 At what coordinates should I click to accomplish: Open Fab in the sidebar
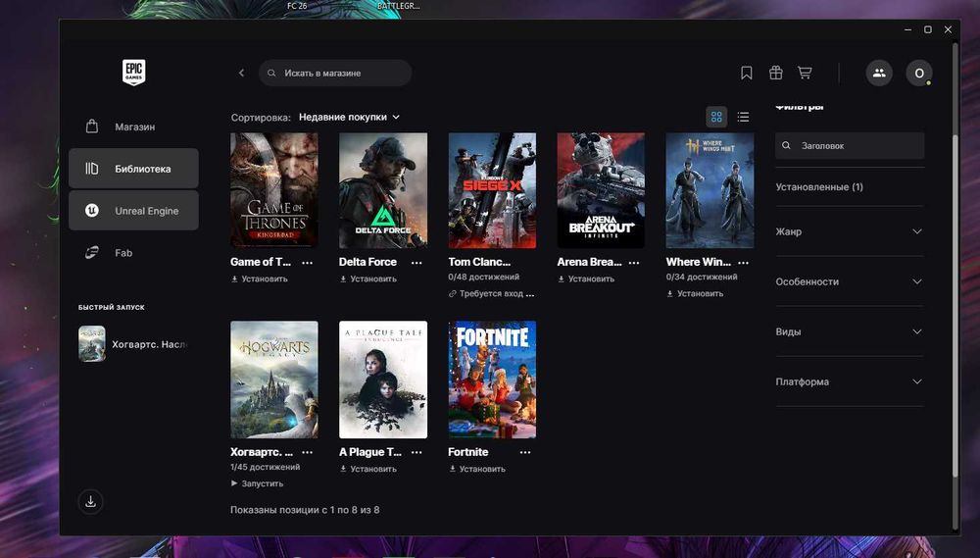click(x=133, y=253)
